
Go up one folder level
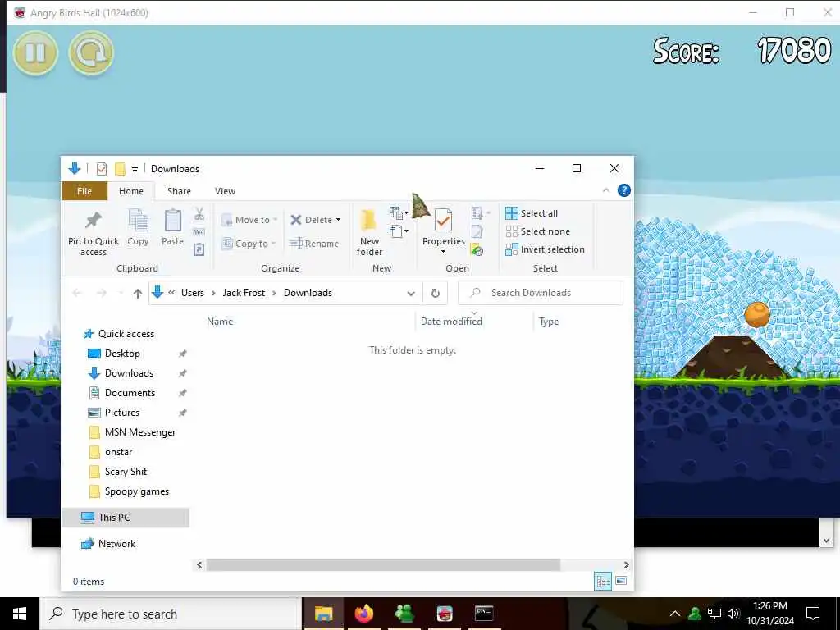pos(138,293)
